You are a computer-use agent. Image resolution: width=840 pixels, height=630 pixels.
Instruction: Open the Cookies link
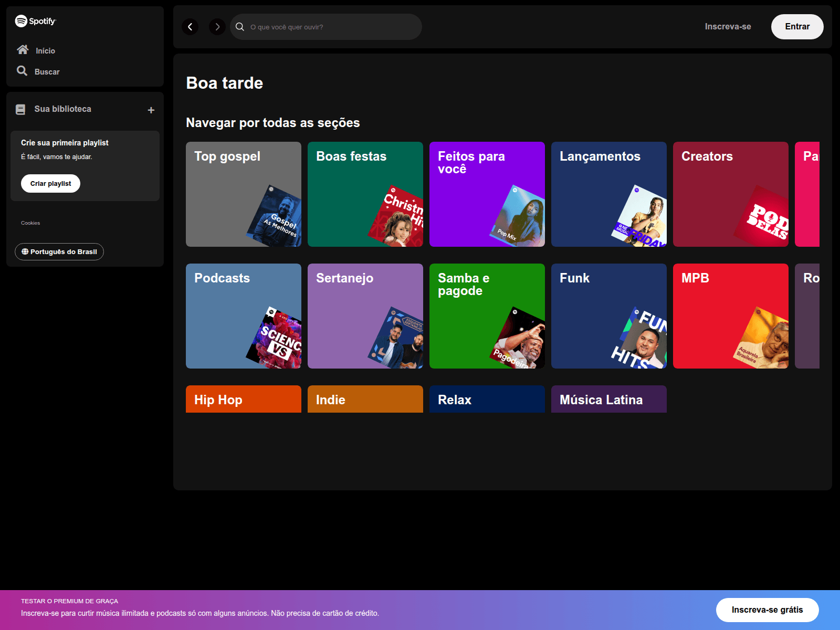[x=30, y=223]
